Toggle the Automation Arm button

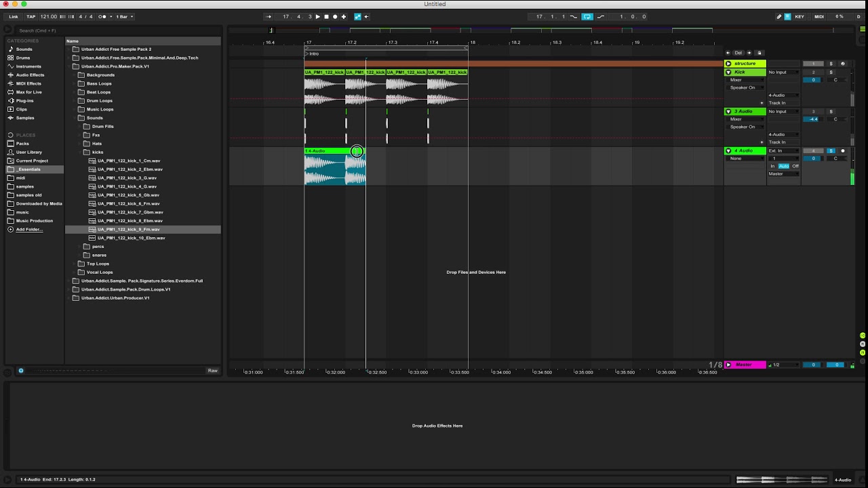[x=357, y=16]
